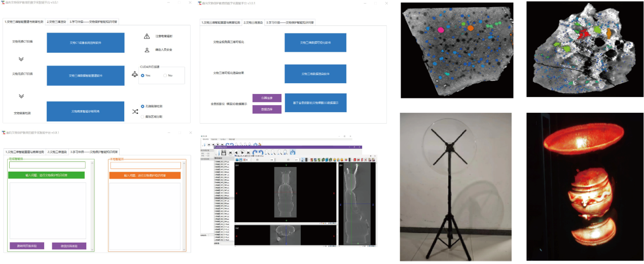Click the airplane icon next to CUDA options
Screen dimensions: 644x264
(x=134, y=75)
